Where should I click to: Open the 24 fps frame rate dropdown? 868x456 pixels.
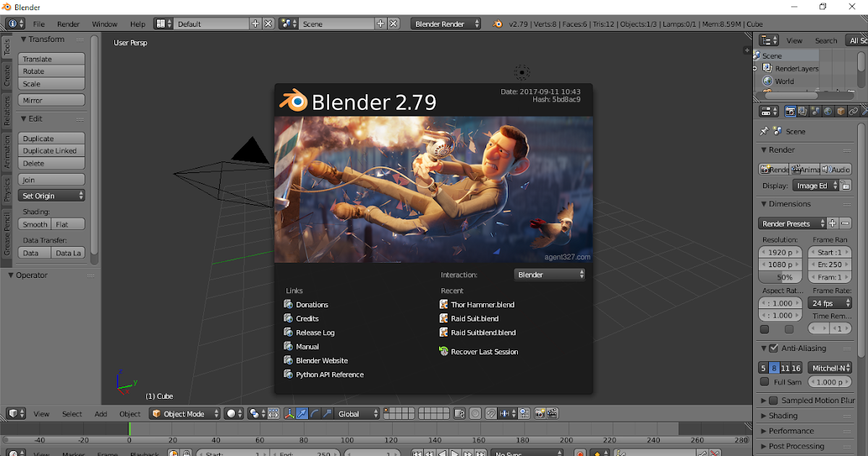[829, 303]
